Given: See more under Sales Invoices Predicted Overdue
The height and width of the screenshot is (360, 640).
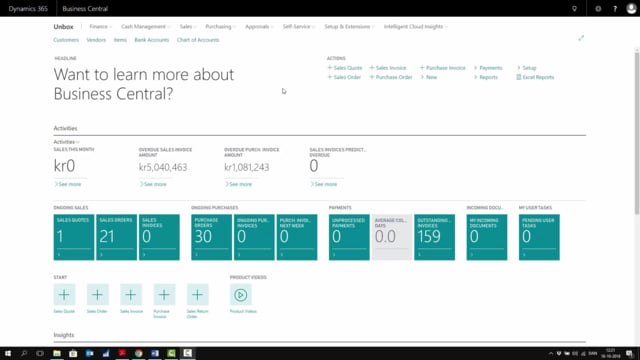Looking at the screenshot, I should pos(324,184).
